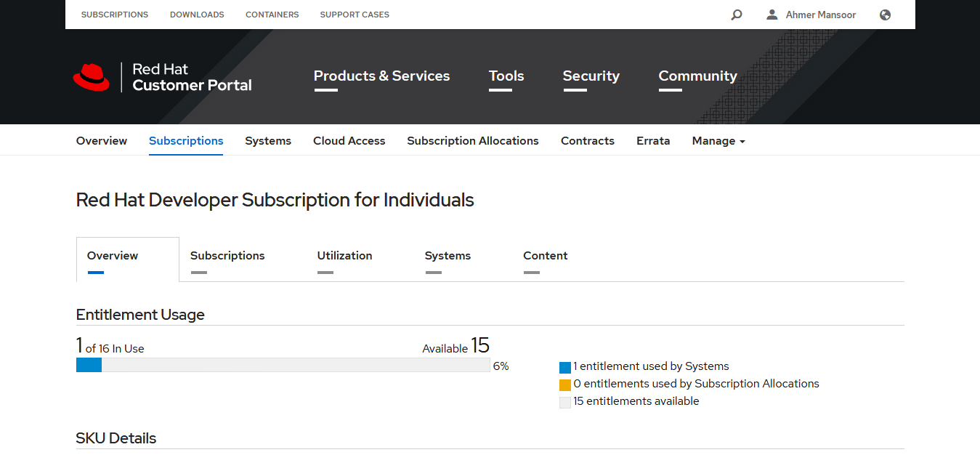Image resolution: width=980 pixels, height=455 pixels.
Task: Navigate to the Errata section
Action: (652, 140)
